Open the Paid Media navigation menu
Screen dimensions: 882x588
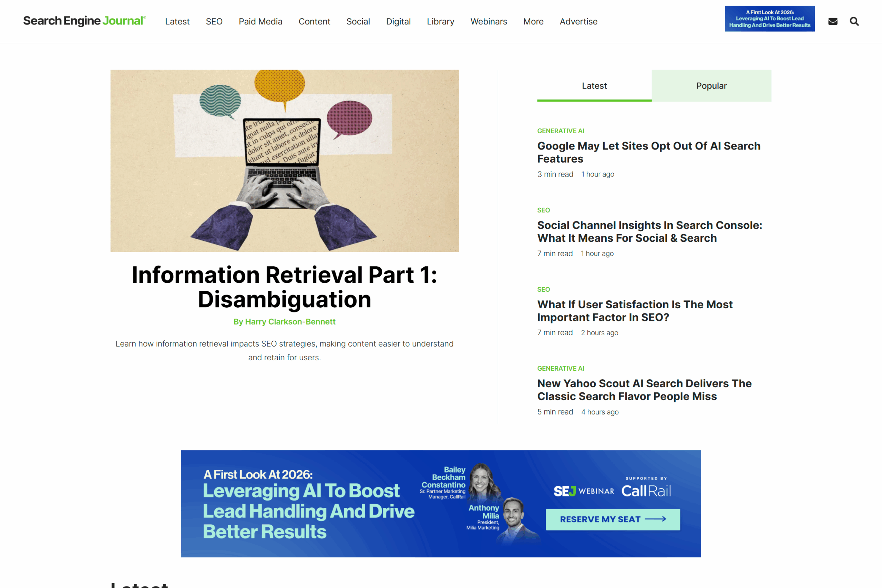point(260,21)
